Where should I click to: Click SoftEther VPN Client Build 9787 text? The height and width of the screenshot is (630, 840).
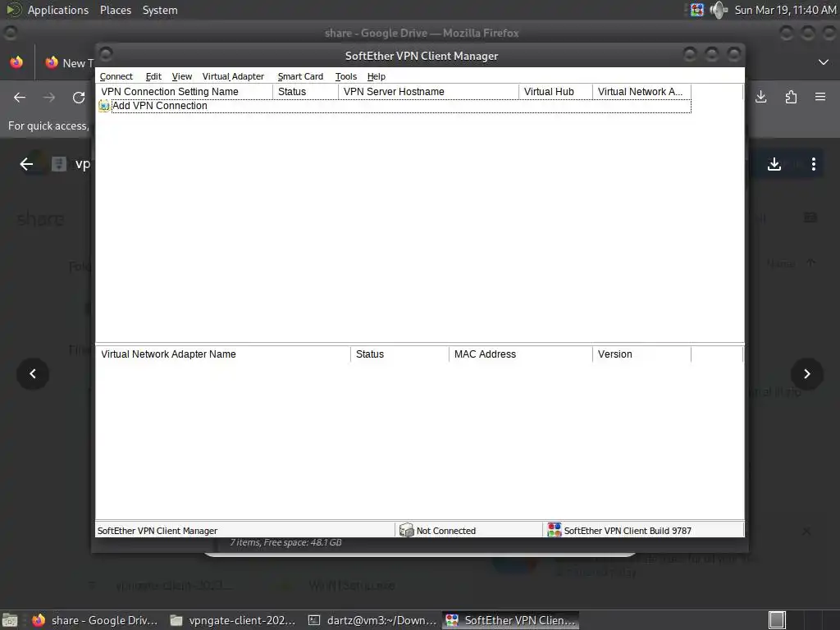coord(628,531)
